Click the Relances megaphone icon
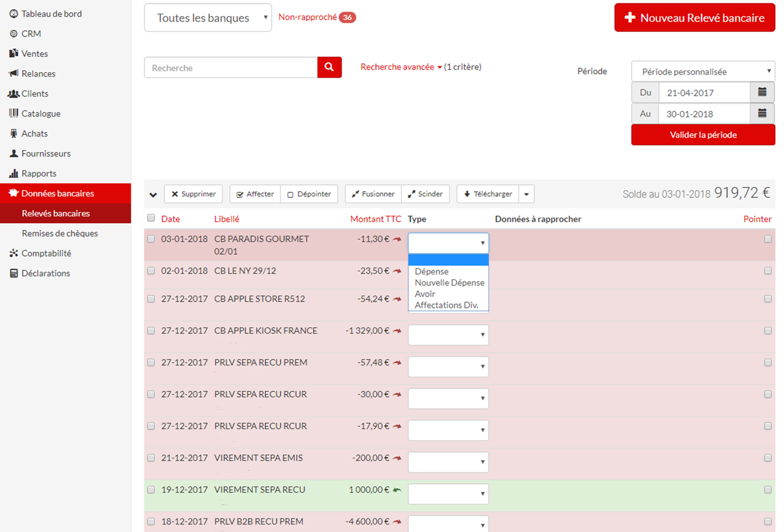Screen dimensions: 784x532 pyautogui.click(x=13, y=73)
